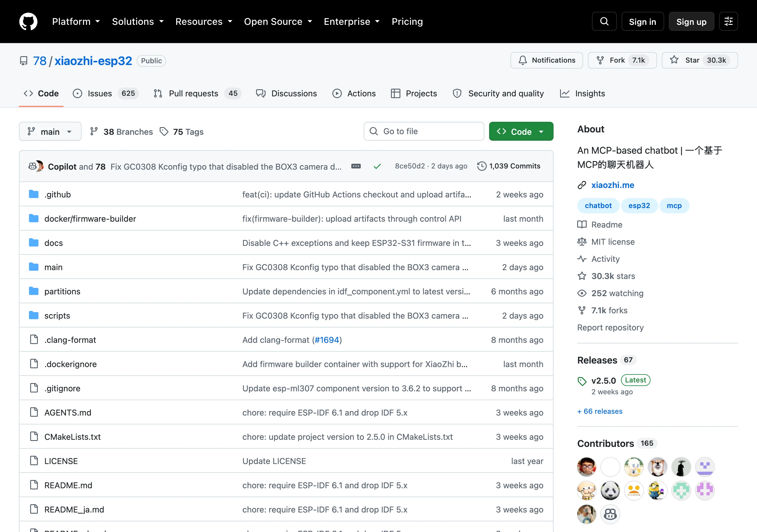Open the Pull requests tab
757x532 pixels.
(198, 94)
